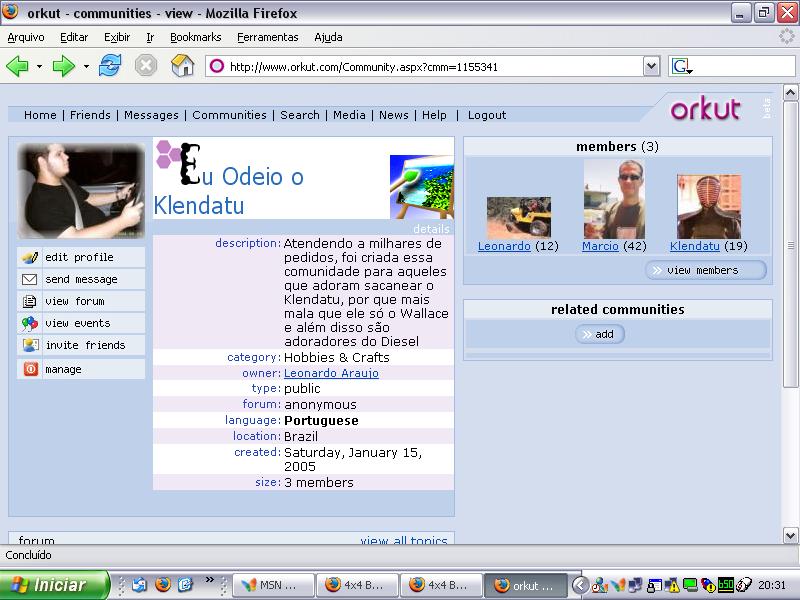Click the yellow warning icon in system tray

point(672,585)
